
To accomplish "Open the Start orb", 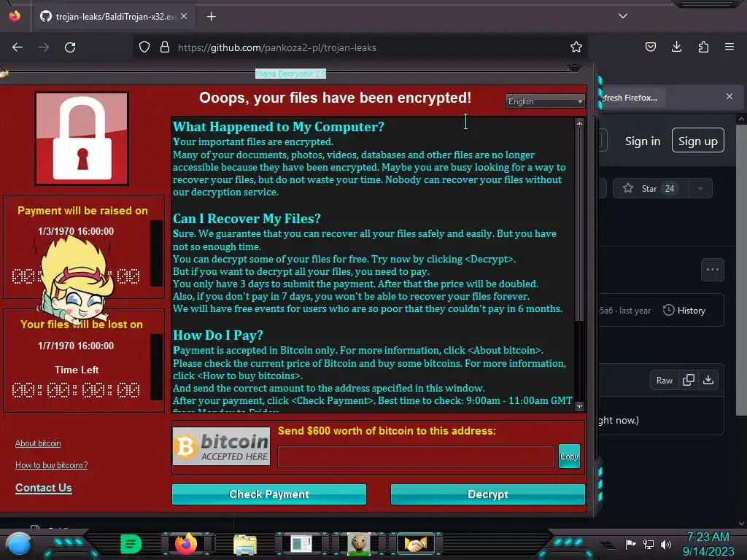I will point(18,544).
